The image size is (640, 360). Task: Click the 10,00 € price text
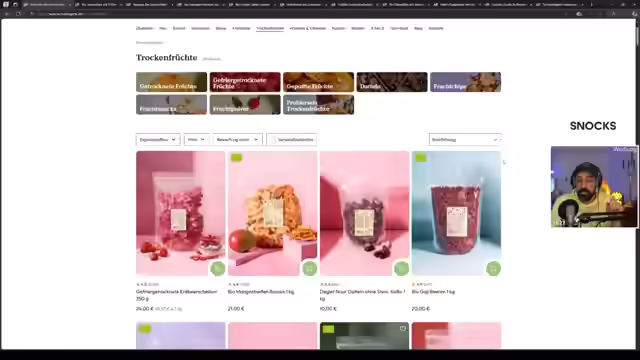(x=328, y=309)
